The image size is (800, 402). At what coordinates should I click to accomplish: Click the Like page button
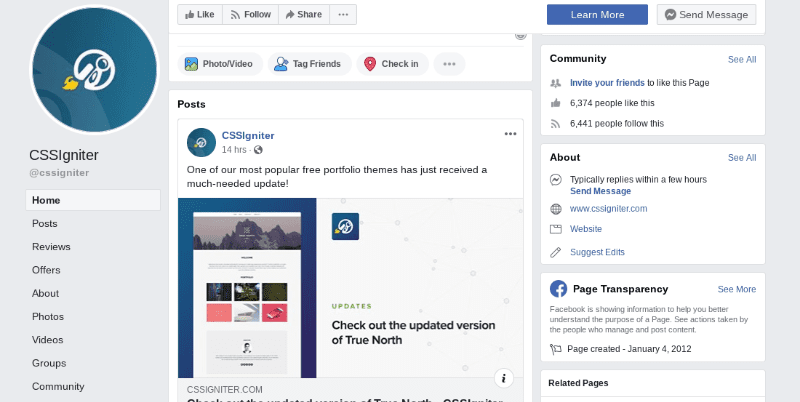[199, 14]
